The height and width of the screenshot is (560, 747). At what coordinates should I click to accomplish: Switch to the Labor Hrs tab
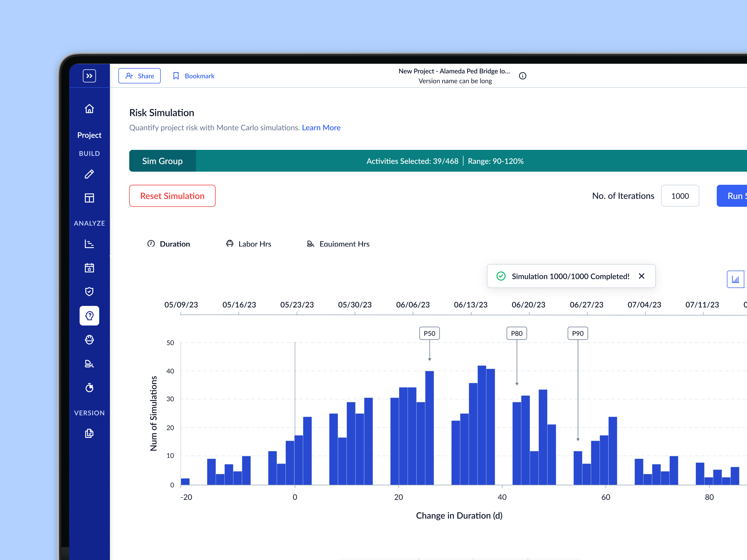[x=249, y=244]
